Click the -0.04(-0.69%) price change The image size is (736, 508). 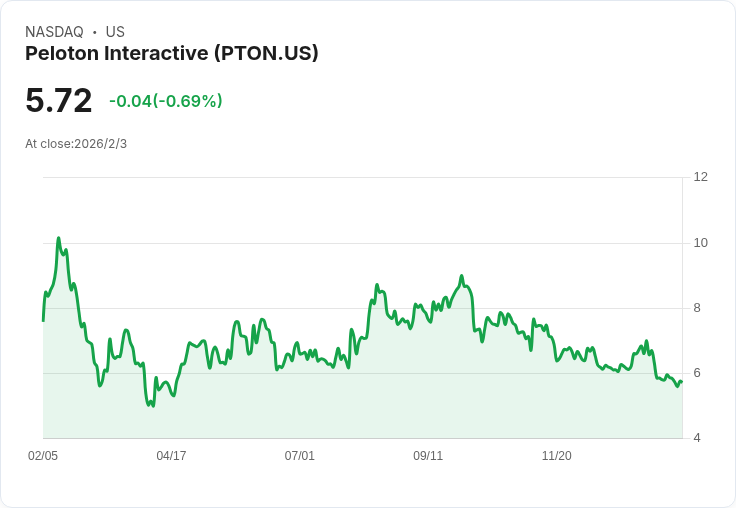[x=166, y=101]
